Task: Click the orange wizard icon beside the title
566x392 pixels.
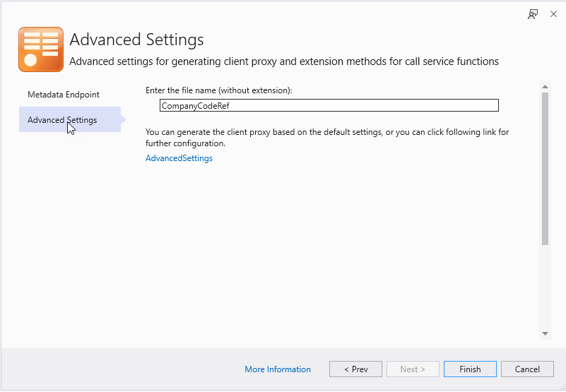Action: point(41,49)
